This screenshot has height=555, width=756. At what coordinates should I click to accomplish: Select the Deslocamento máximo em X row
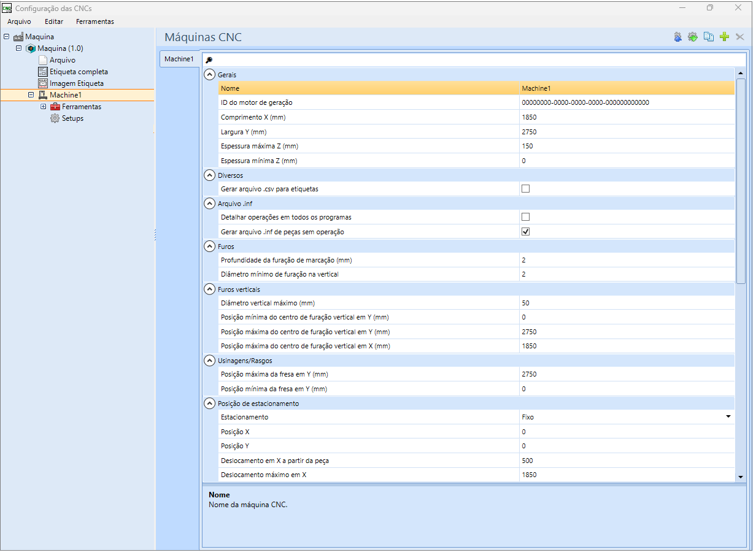476,475
